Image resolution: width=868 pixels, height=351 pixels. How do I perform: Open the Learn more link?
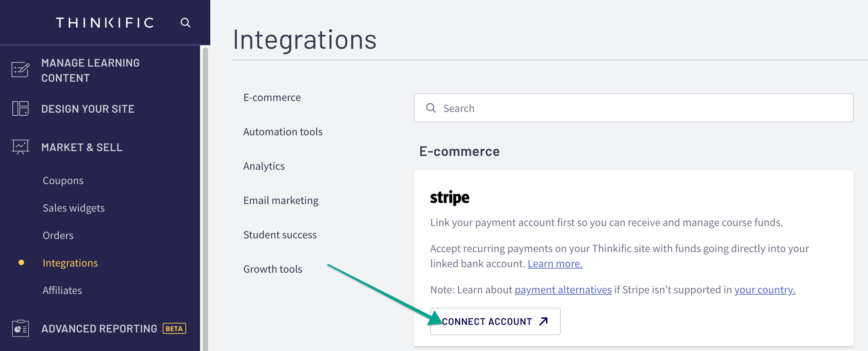coord(555,263)
